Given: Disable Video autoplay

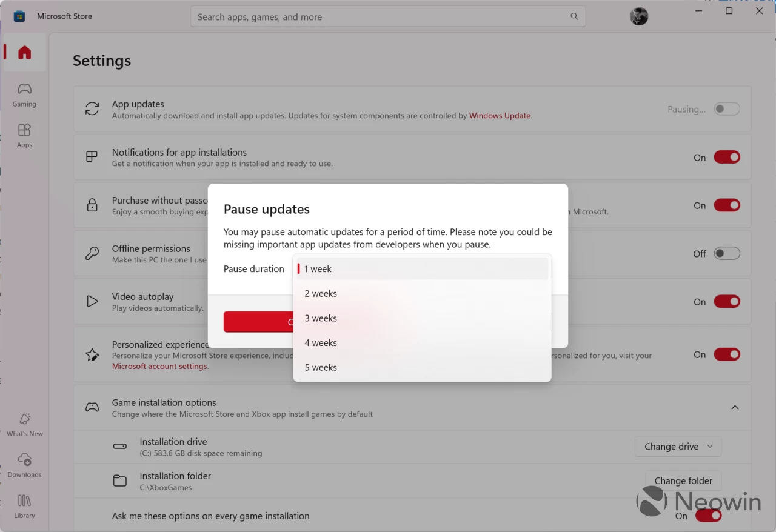Looking at the screenshot, I should click(727, 301).
